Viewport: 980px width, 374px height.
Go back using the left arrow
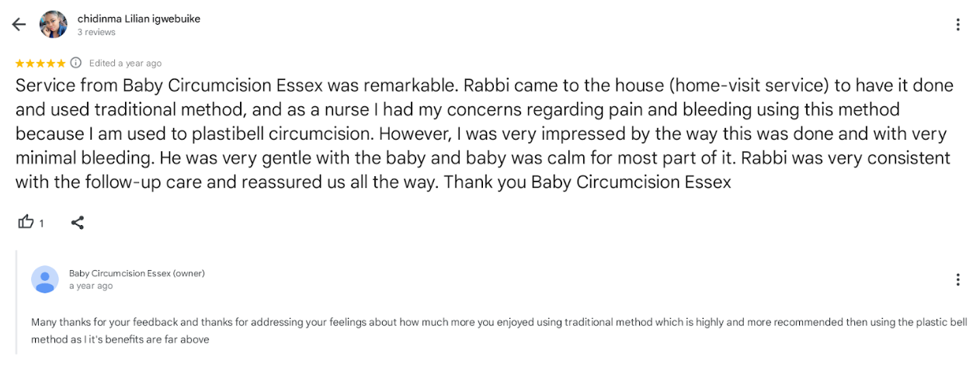pos(19,25)
